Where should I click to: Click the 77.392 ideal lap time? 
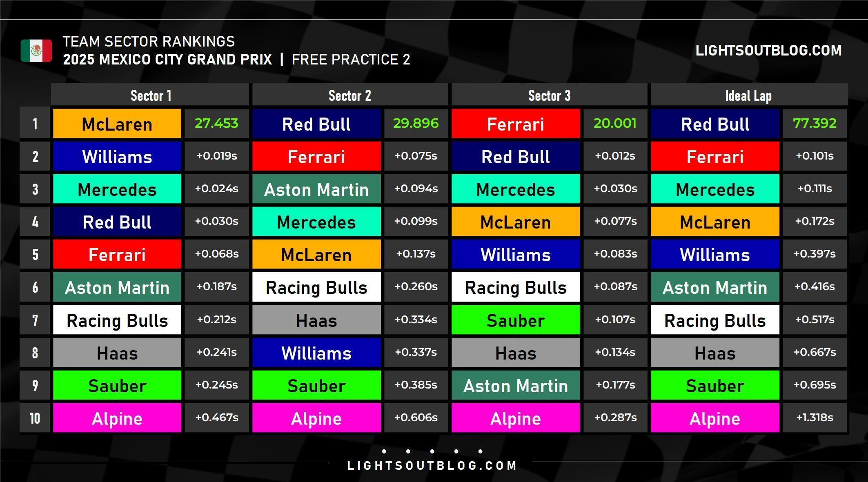click(815, 123)
